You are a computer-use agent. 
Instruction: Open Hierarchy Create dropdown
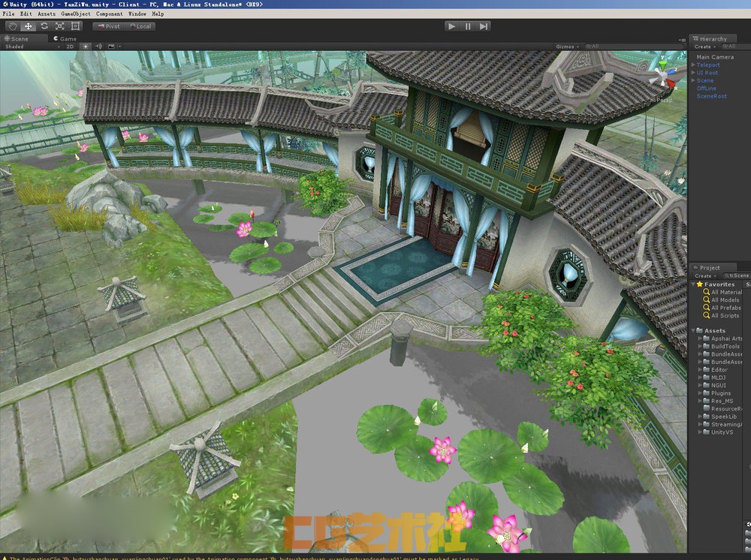704,47
